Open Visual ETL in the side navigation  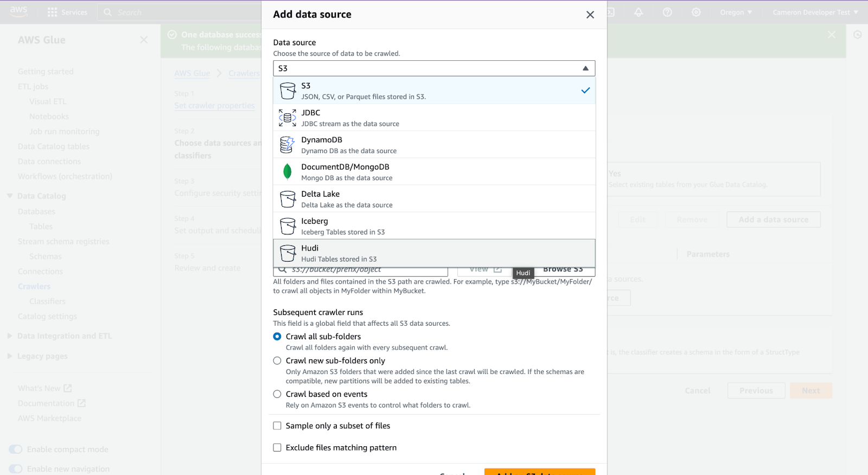[x=48, y=102]
